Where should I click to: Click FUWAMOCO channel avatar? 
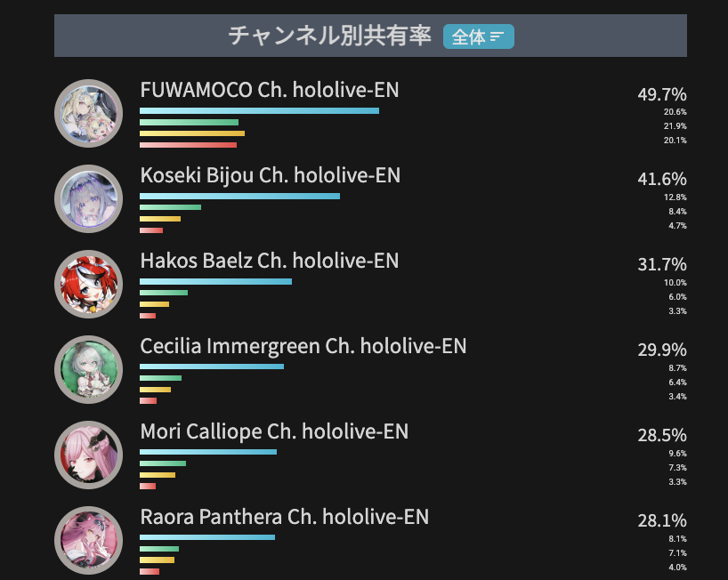[x=89, y=113]
